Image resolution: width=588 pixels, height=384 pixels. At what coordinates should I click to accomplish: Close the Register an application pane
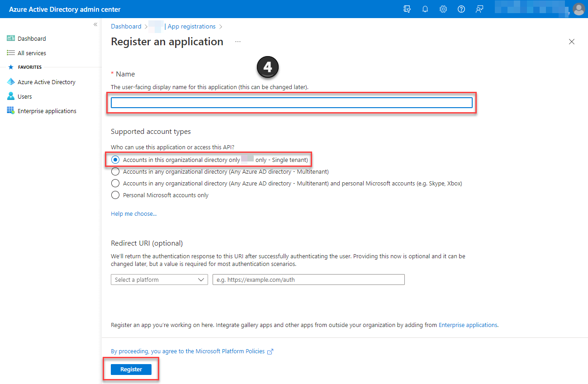click(x=572, y=42)
